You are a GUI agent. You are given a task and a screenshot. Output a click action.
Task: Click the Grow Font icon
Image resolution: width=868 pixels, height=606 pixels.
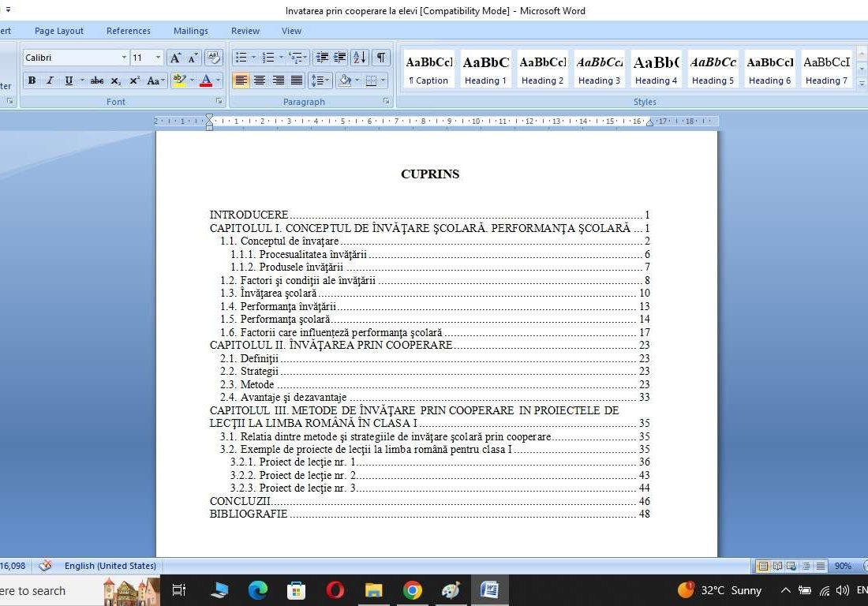click(175, 58)
